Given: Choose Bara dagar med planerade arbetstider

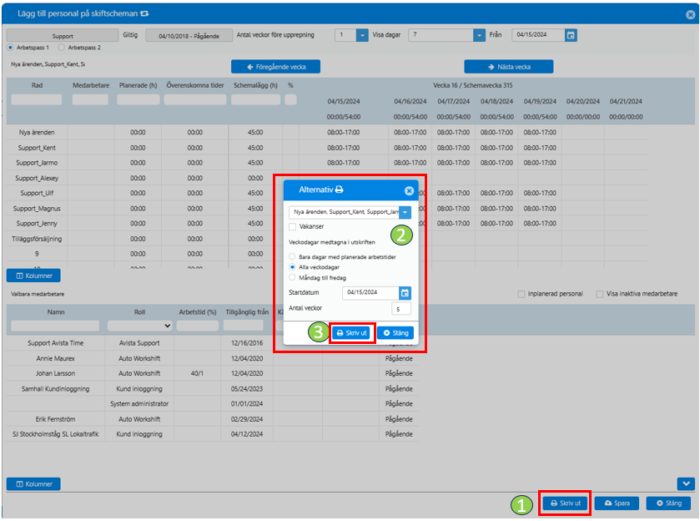Looking at the screenshot, I should coord(292,257).
